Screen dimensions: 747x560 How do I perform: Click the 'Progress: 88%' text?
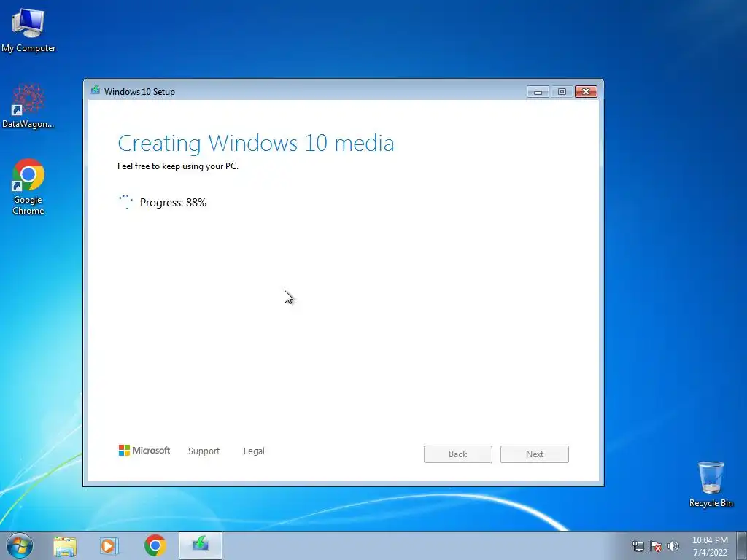[x=173, y=203]
